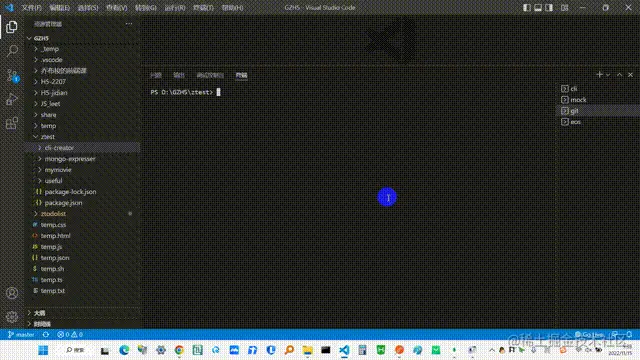This screenshot has width=640, height=360.
Task: Click the master branch in status bar
Action: [x=21, y=334]
